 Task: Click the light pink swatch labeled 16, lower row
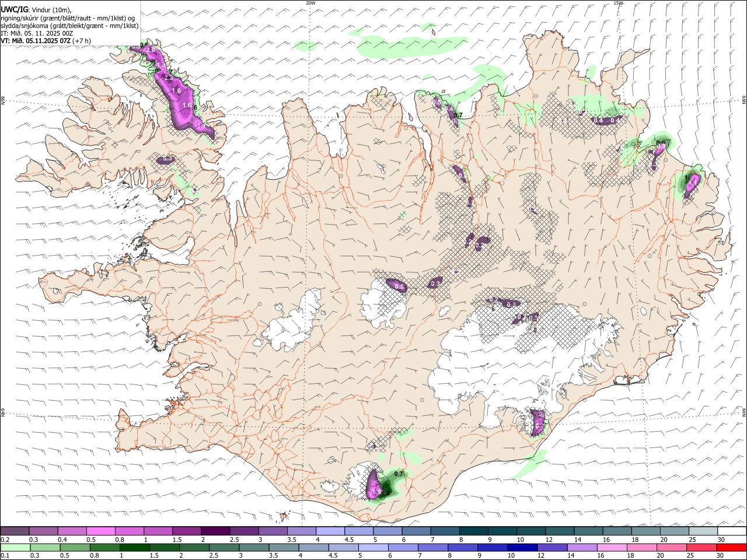612,547
